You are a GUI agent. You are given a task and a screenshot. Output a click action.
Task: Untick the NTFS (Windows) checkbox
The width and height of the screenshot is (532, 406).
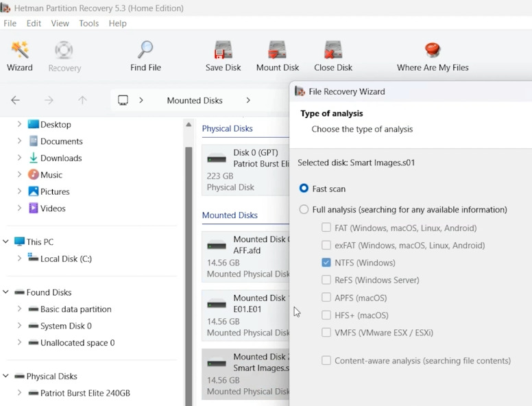pos(326,263)
